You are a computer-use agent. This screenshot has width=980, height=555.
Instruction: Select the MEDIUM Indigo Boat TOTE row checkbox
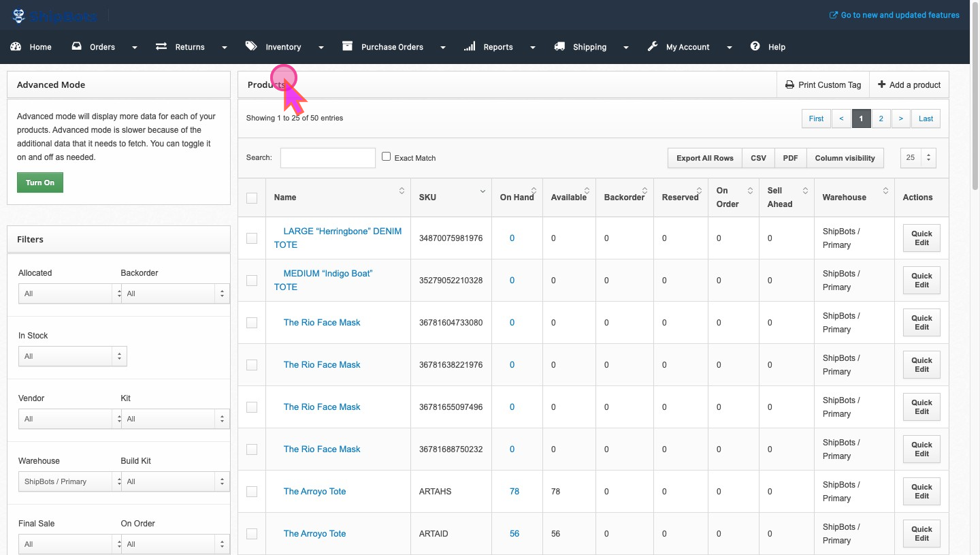point(252,281)
